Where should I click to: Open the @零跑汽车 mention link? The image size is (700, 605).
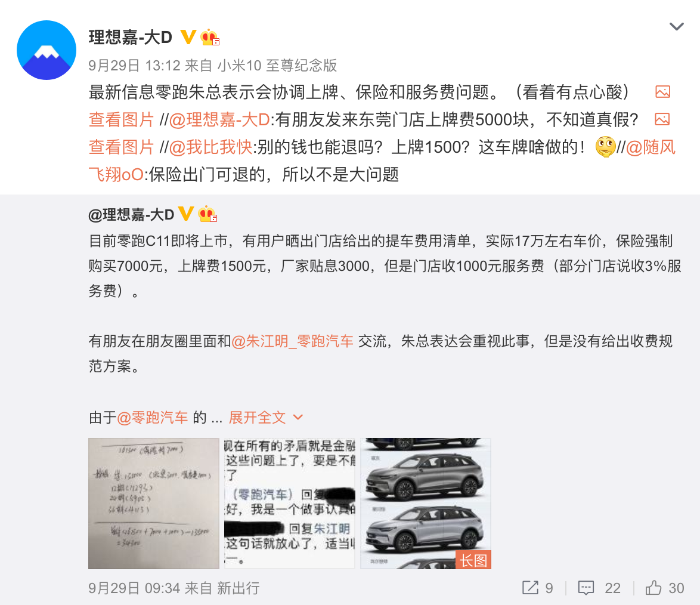152,418
